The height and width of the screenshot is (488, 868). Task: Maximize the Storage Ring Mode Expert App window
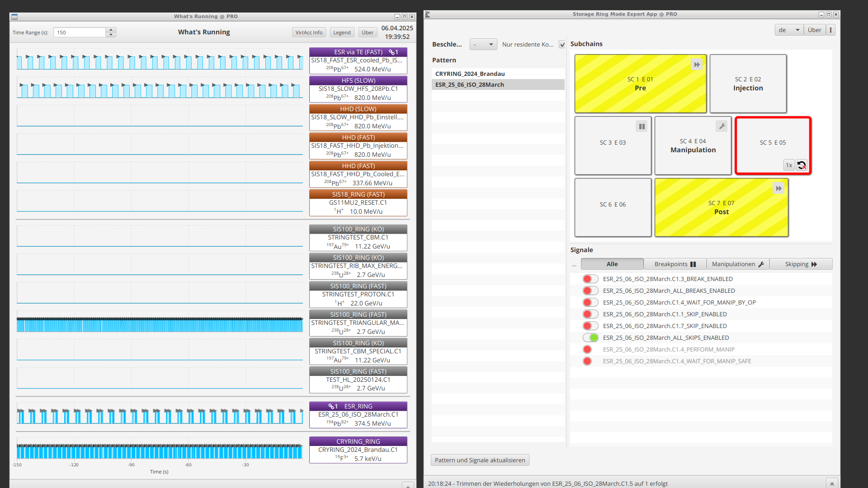[829, 14]
